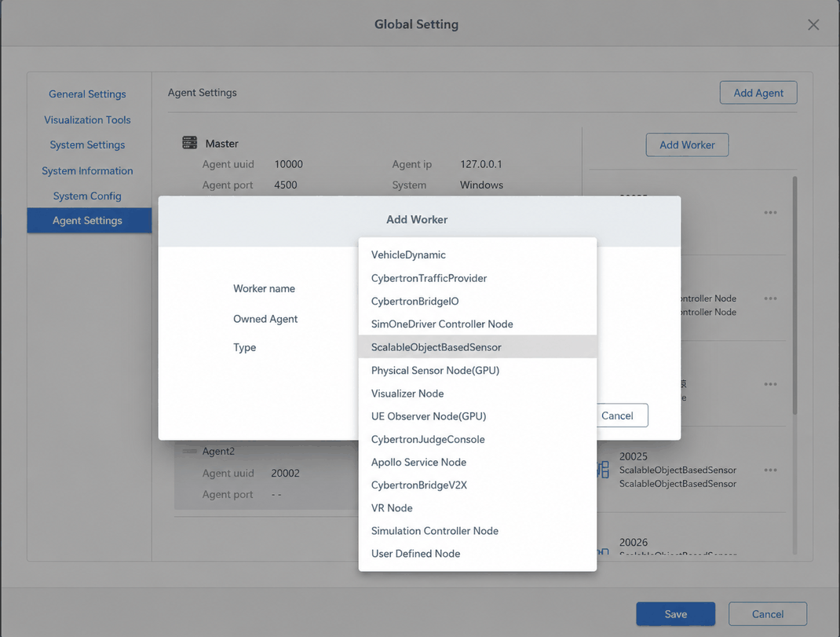Click the Agent2 server icon
Viewport: 840px width, 637px height.
click(x=190, y=451)
